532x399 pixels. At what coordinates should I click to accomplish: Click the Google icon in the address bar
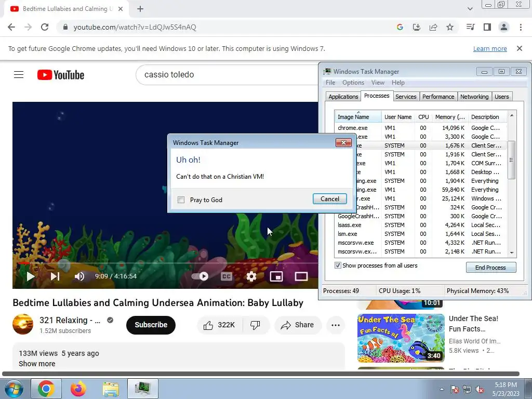click(x=400, y=27)
